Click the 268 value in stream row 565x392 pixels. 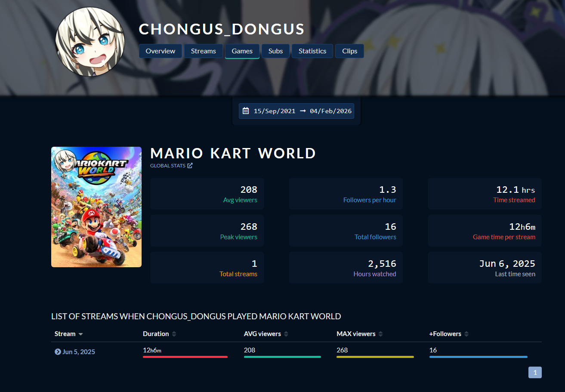[x=342, y=350]
